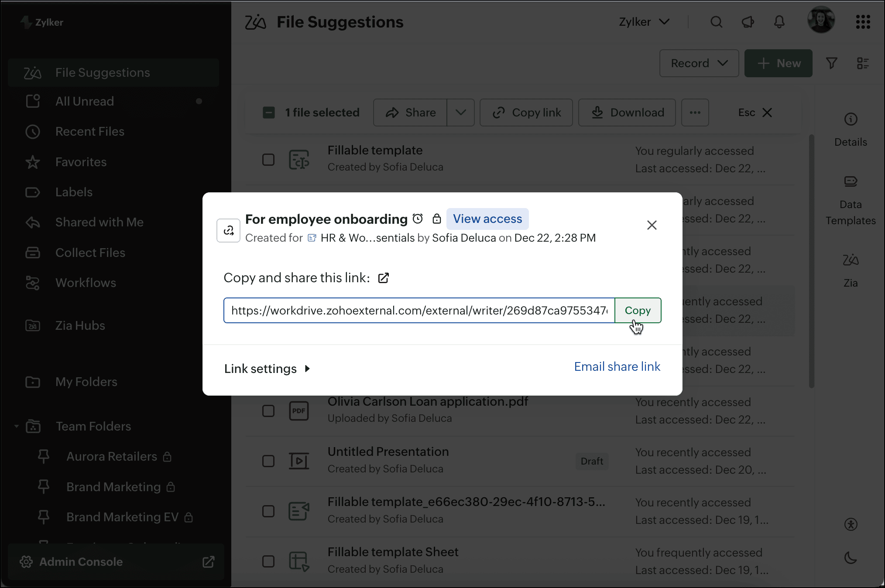Viewport: 885px width, 588px height.
Task: Click View access badge
Action: tap(487, 219)
